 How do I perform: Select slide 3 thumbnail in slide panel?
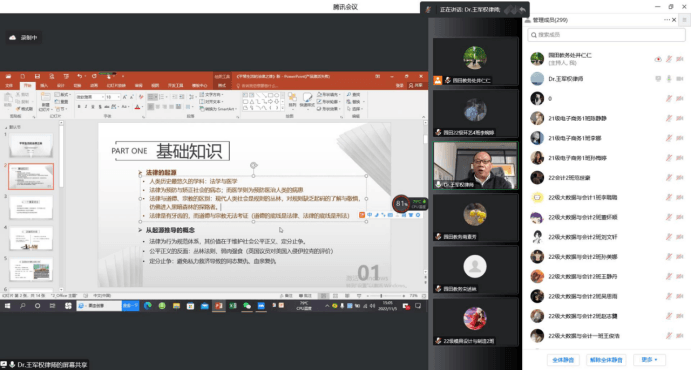31,207
